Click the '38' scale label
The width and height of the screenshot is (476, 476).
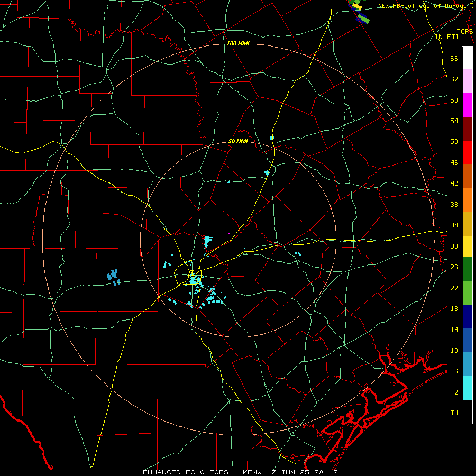pyautogui.click(x=454, y=204)
